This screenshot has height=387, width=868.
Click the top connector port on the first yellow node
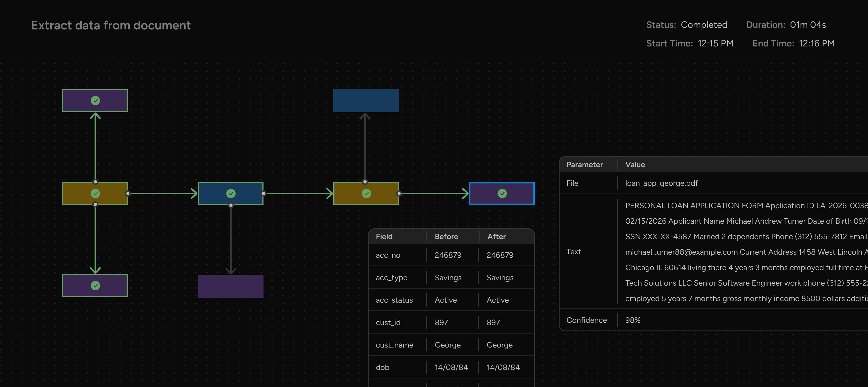[95, 182]
